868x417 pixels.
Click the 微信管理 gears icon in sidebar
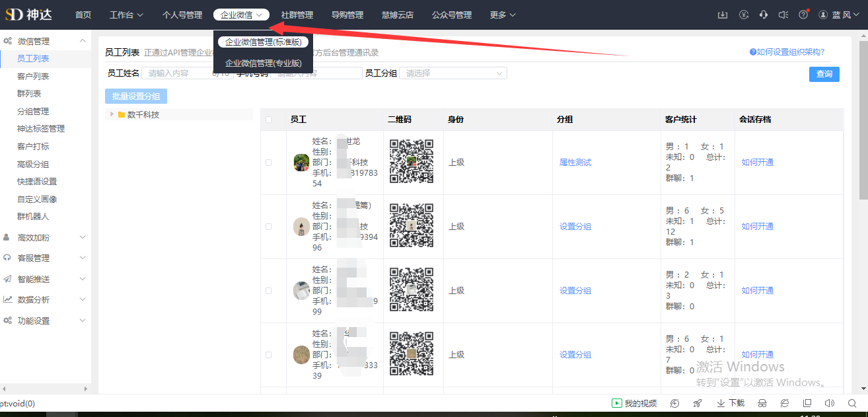(7, 41)
